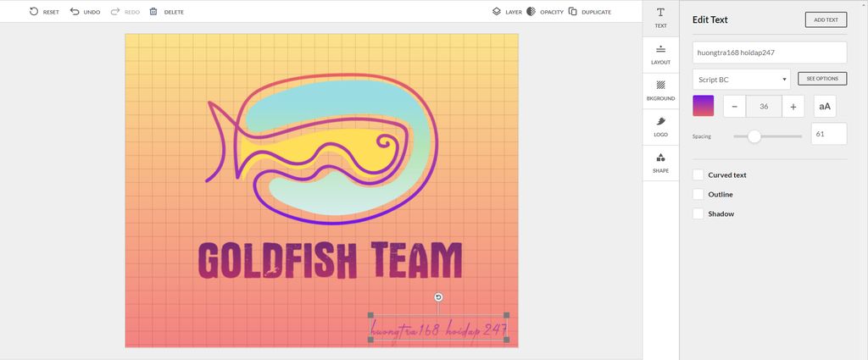Edit the huongtra168 hoidap247 text field
The image size is (868, 360).
click(770, 53)
